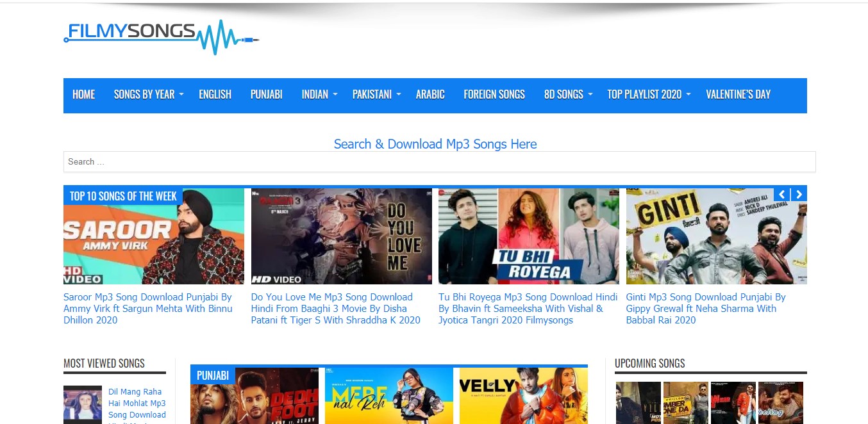Open the Do You Love Me thumbnail
The width and height of the screenshot is (868, 424).
(342, 236)
